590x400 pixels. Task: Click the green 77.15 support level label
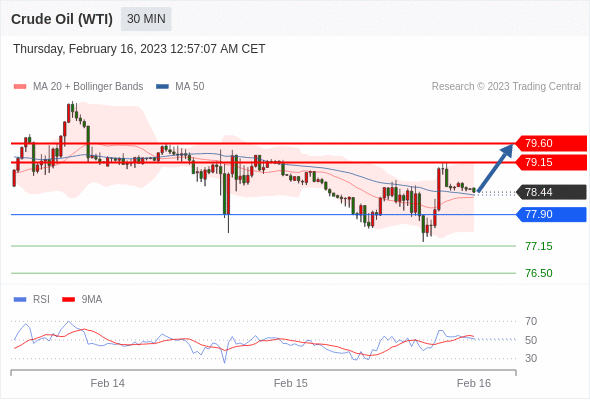coord(539,246)
